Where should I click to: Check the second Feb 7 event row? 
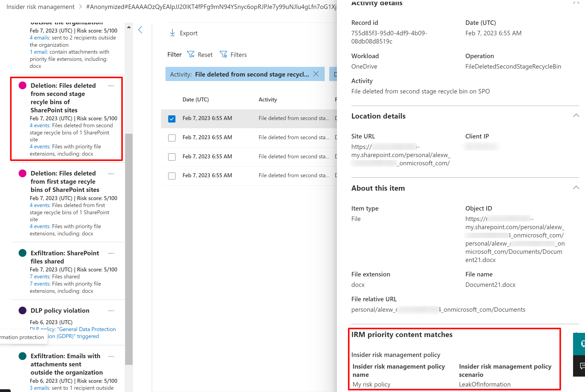pos(172,138)
